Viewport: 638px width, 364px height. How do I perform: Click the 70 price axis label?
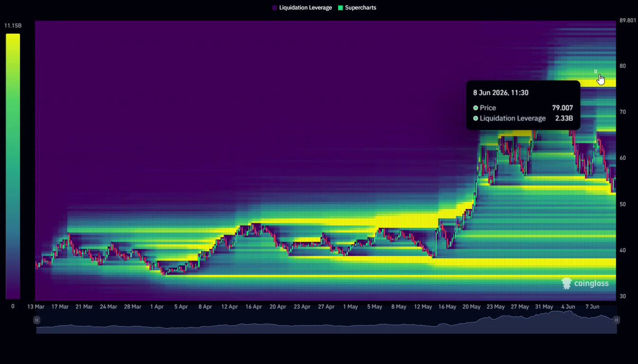click(623, 112)
